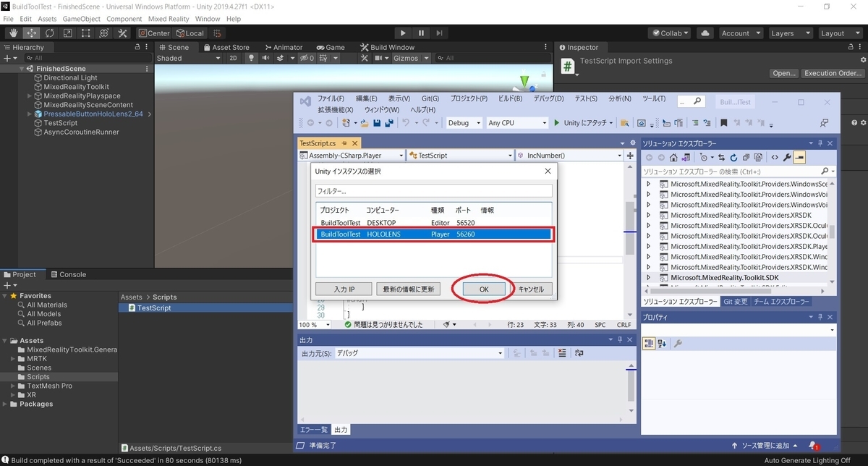
Task: Open the Layout dropdown in Unity
Action: 839,33
